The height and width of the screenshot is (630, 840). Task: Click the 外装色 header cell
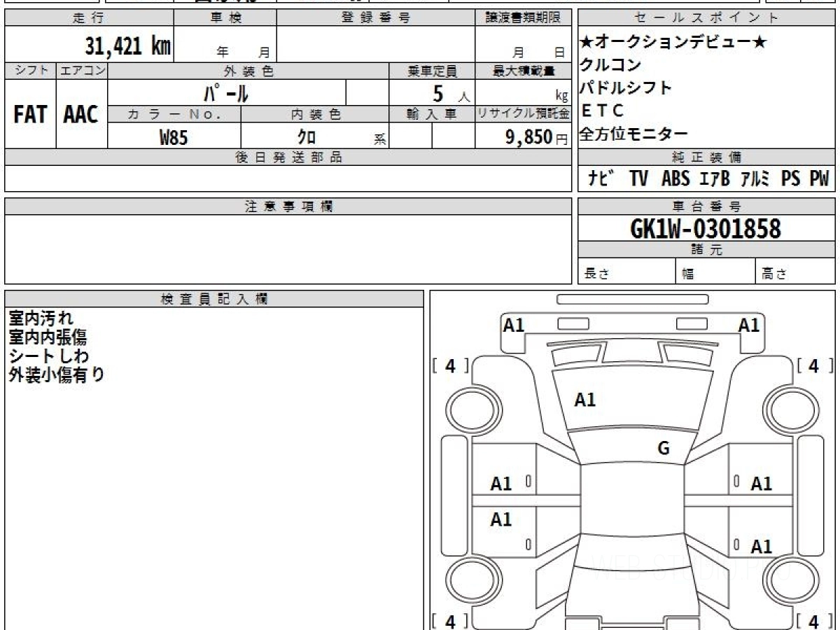tap(248, 71)
